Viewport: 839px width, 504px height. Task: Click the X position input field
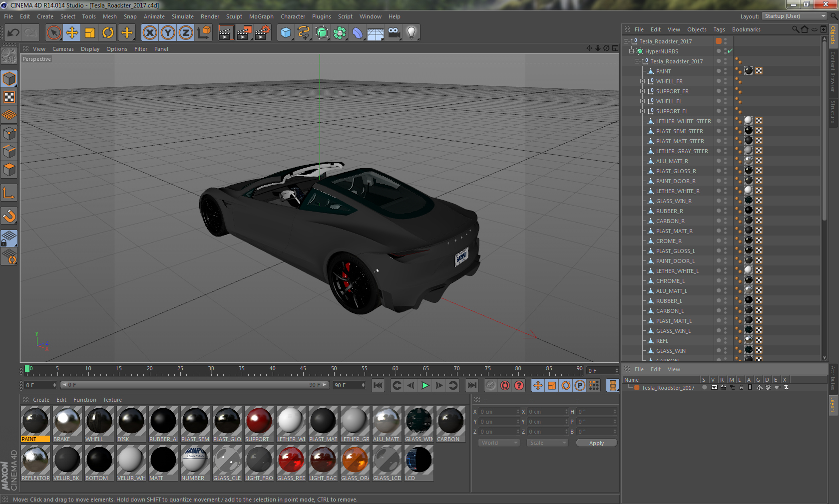[x=499, y=412]
